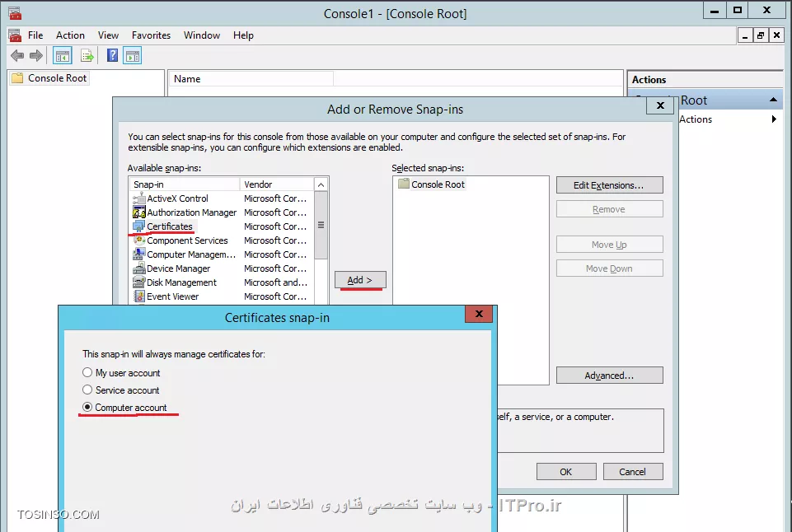Select the My user account radio button

pos(87,372)
